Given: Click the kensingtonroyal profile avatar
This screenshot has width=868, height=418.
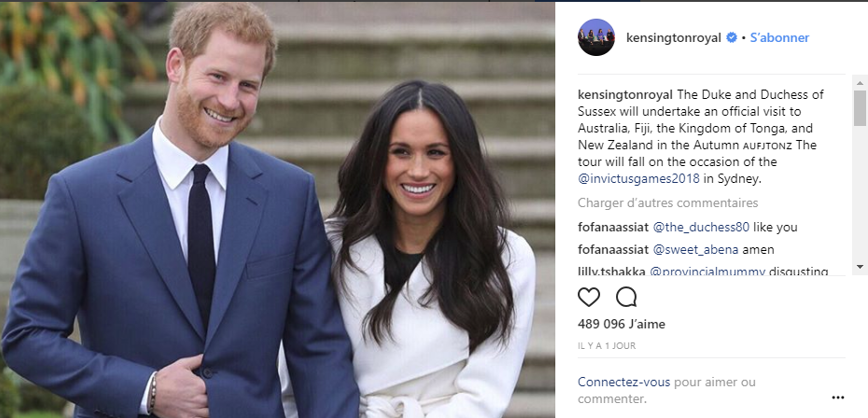Looking at the screenshot, I should tap(596, 37).
